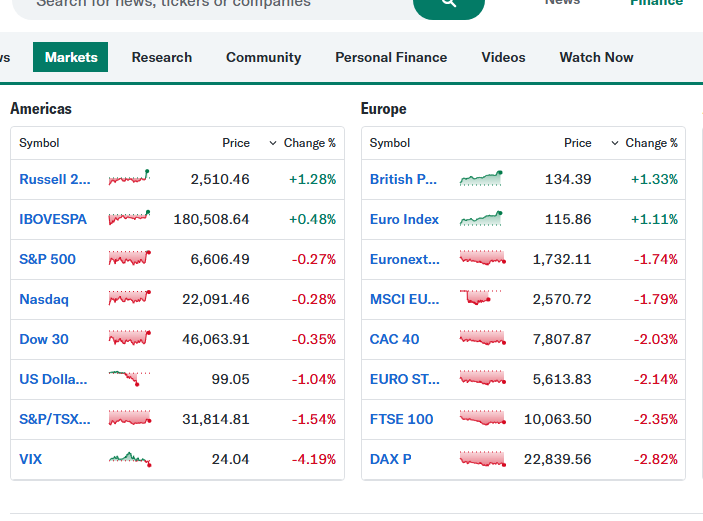The image size is (703, 521).
Task: Open the British P... index link
Action: click(403, 179)
